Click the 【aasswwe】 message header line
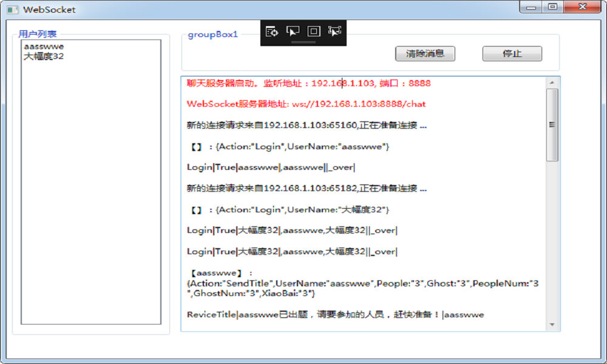Image resolution: width=607 pixels, height=364 pixels. 221,273
